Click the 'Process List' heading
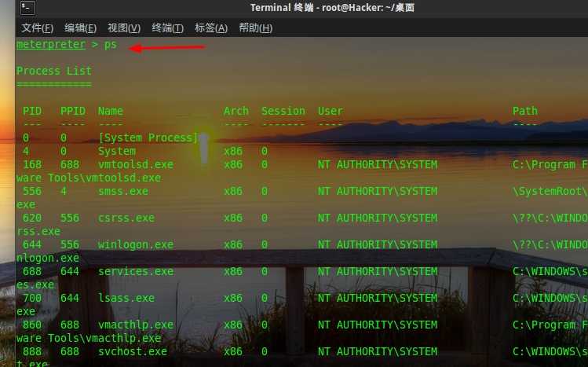Viewport: 588px width, 367px height. (54, 71)
